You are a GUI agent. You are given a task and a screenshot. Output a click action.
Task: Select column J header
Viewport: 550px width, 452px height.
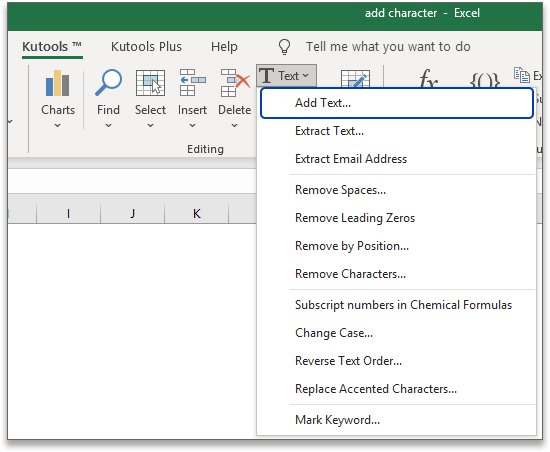132,213
